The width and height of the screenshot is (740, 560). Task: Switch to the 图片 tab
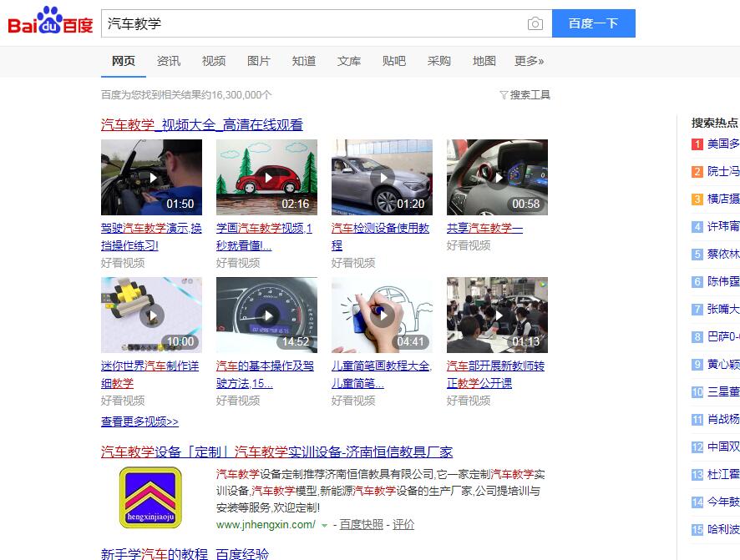coord(259,61)
